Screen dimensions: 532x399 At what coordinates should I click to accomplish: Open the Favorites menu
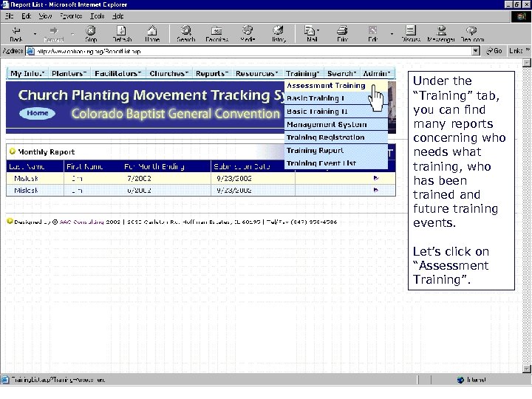(71, 16)
